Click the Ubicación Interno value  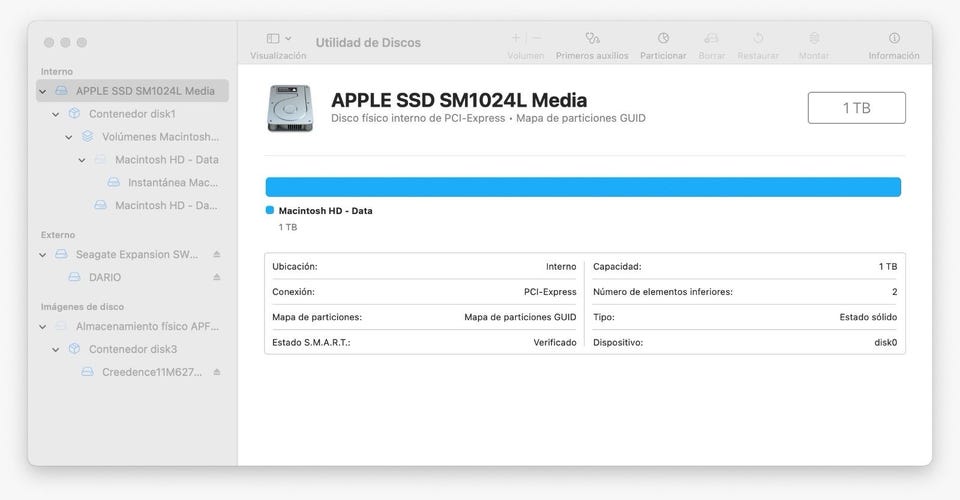click(561, 267)
